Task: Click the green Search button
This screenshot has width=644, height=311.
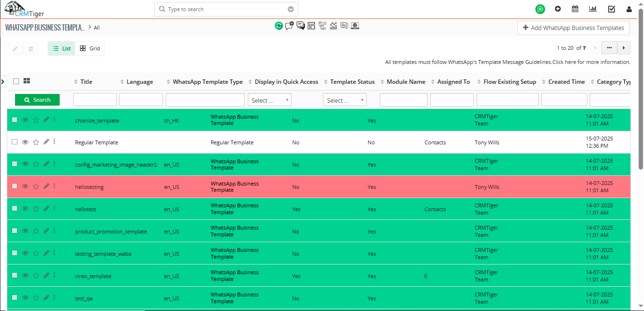Action: click(37, 100)
